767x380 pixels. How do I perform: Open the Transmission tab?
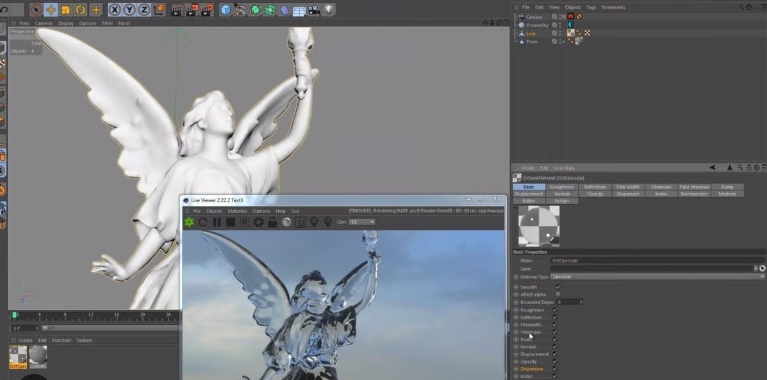(x=694, y=194)
